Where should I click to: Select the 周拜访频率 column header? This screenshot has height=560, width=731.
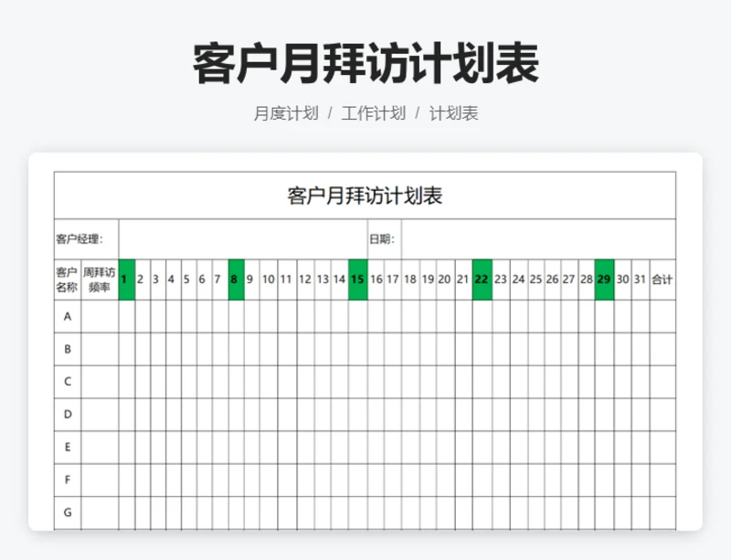[100, 280]
